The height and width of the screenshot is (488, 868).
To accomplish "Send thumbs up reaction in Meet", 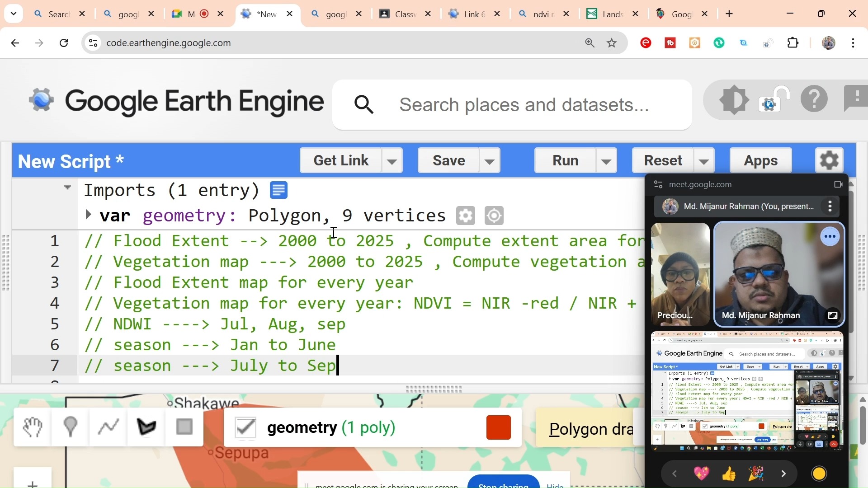I will [x=730, y=474].
